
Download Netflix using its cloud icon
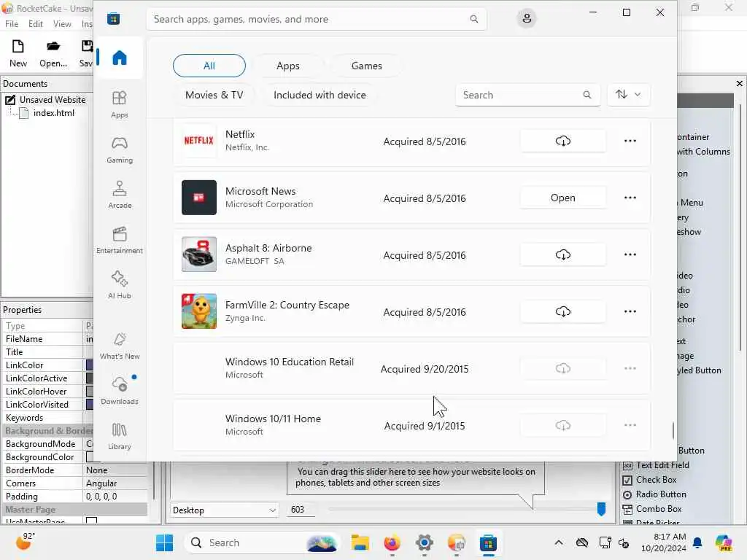[562, 141]
